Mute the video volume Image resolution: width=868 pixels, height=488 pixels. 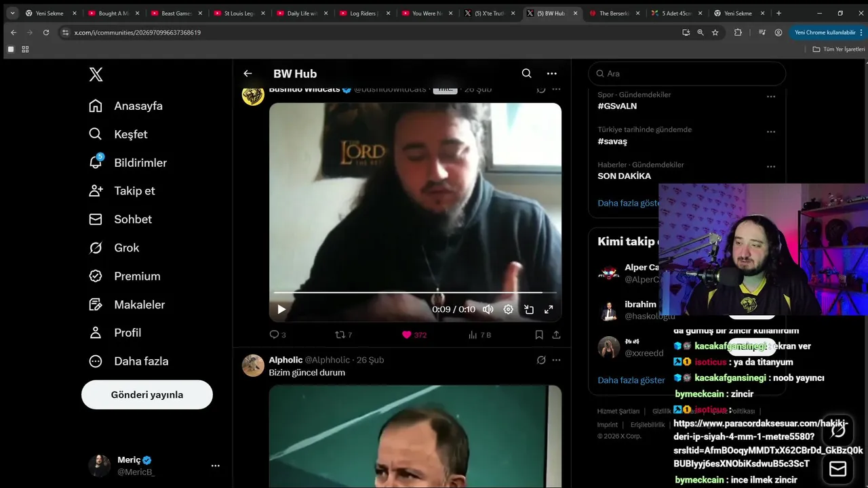coord(488,309)
